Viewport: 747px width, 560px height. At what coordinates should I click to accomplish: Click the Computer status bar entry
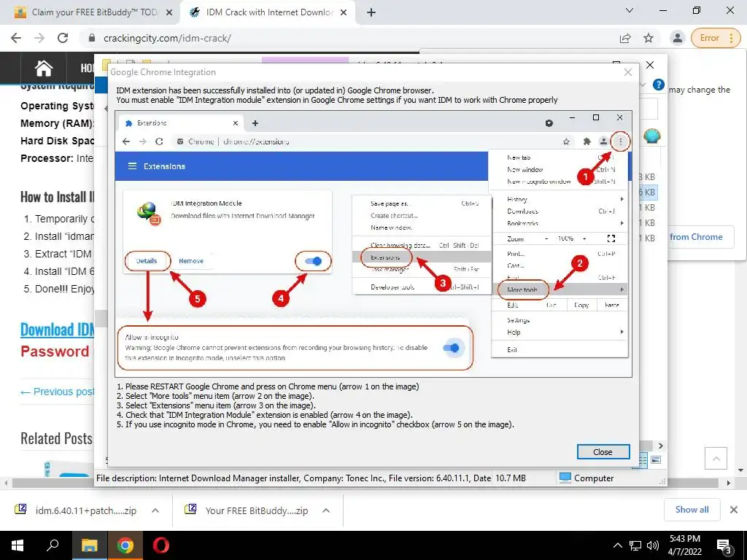[587, 478]
